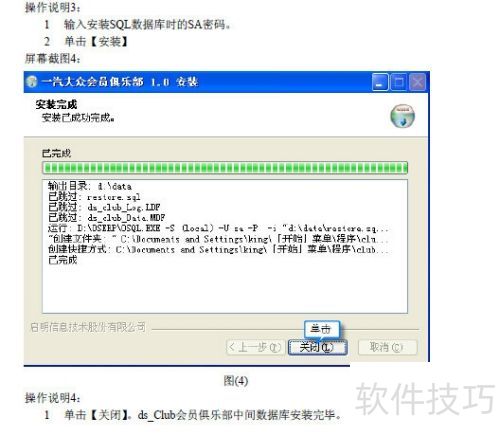Click the disabled 上一步 back button
Screen dimensions: 500x436
[x=256, y=347]
